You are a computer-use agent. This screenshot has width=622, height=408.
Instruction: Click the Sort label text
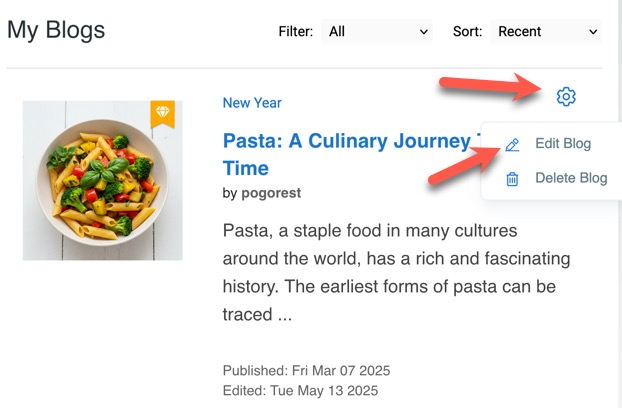[x=468, y=32]
